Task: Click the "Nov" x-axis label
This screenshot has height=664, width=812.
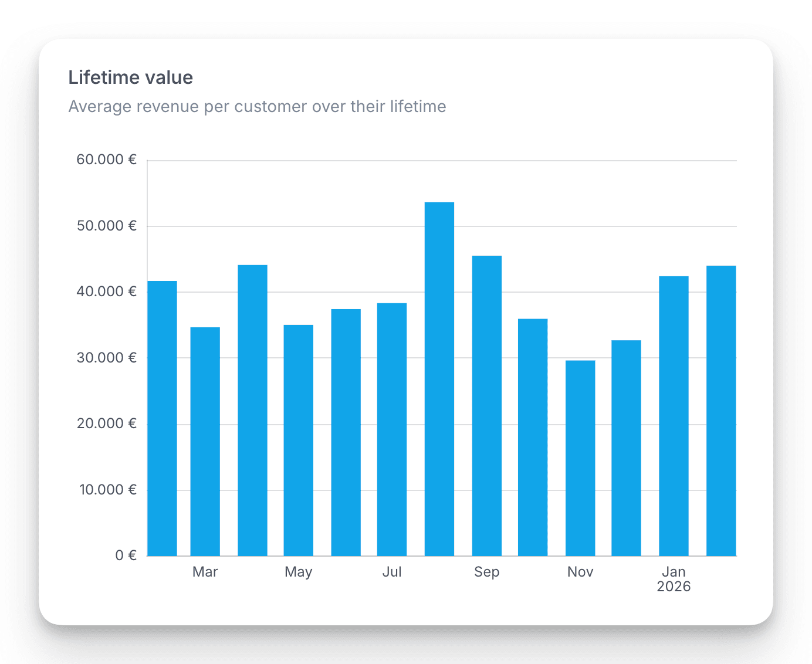Action: [x=580, y=572]
